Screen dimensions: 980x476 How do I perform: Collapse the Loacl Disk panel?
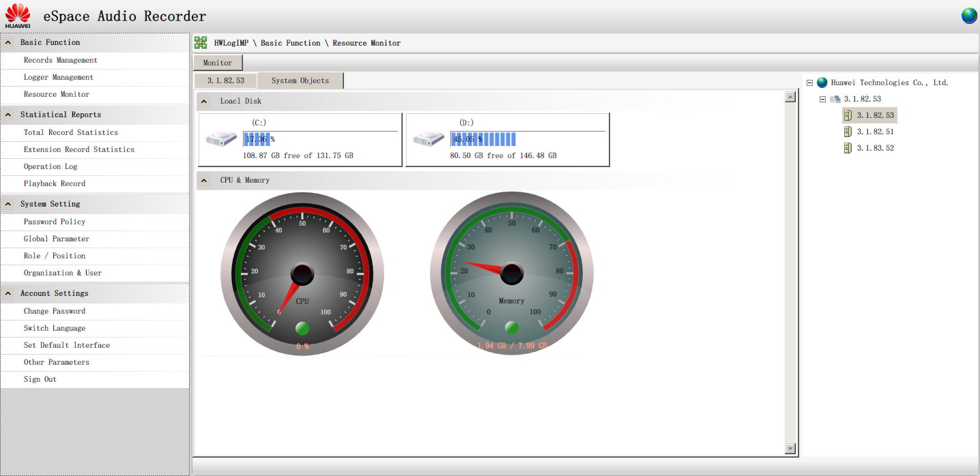(205, 101)
